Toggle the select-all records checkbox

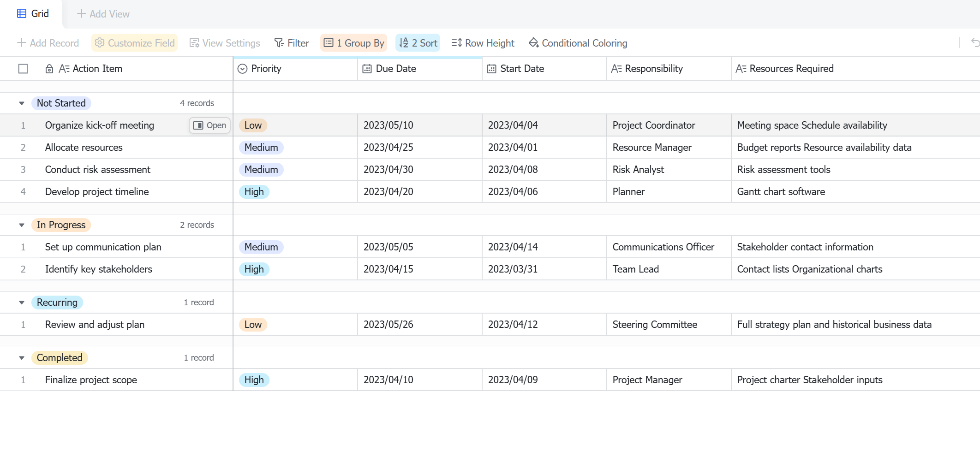(23, 69)
